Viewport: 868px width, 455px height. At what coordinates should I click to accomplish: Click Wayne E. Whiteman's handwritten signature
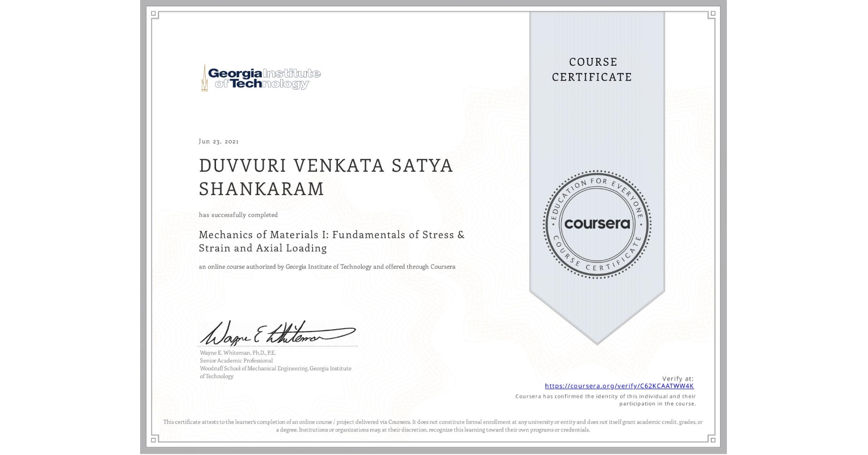pyautogui.click(x=277, y=332)
